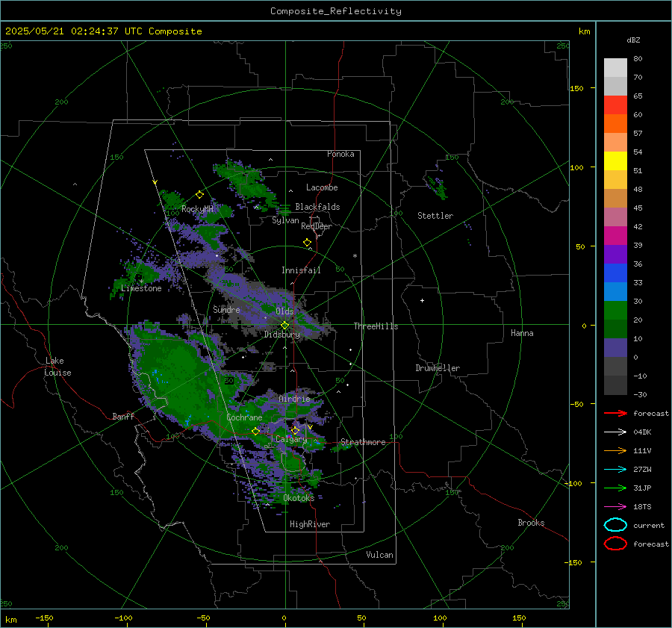Click the Calgary city label
Viewport: 672px width, 628px height.
coord(291,439)
